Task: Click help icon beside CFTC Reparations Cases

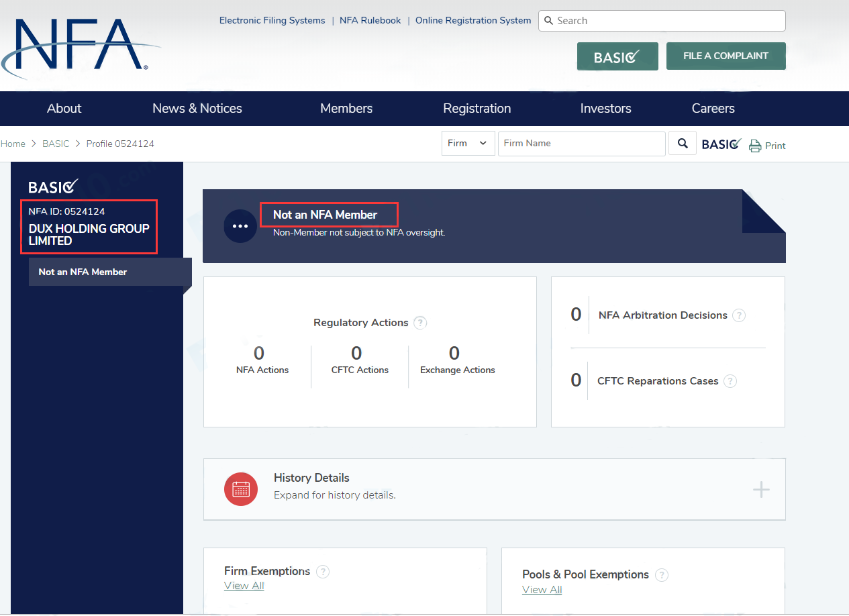Action: [x=730, y=381]
